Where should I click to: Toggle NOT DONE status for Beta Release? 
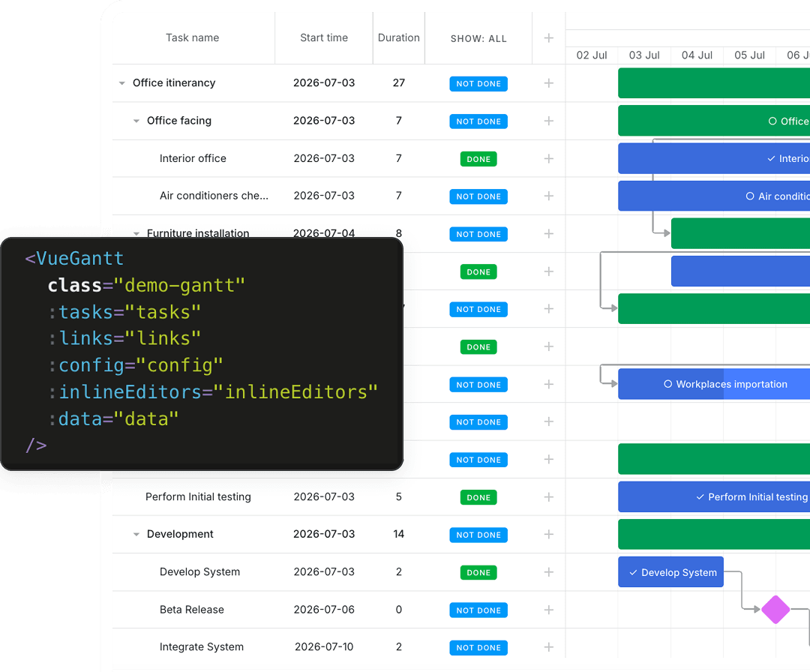pyautogui.click(x=478, y=610)
